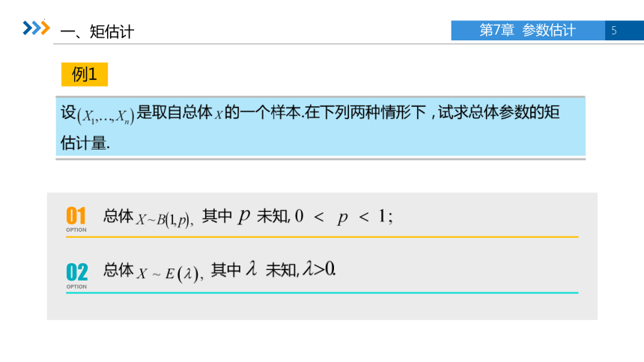Click the X~E(λ) formula

coord(170,274)
